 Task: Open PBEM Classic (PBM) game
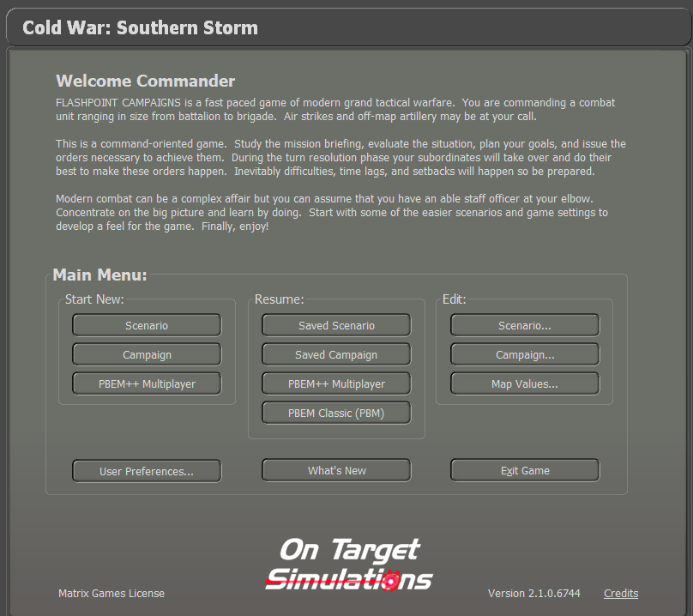336,413
